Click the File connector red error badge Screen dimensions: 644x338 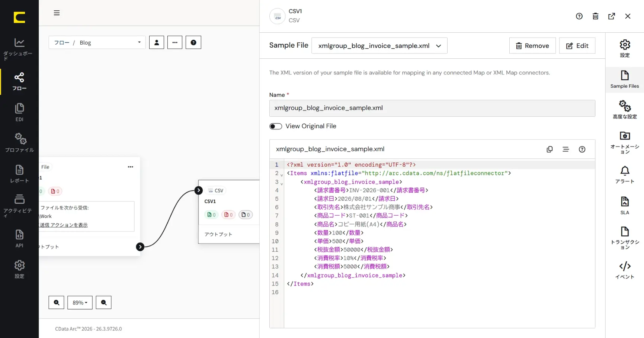coord(55,191)
